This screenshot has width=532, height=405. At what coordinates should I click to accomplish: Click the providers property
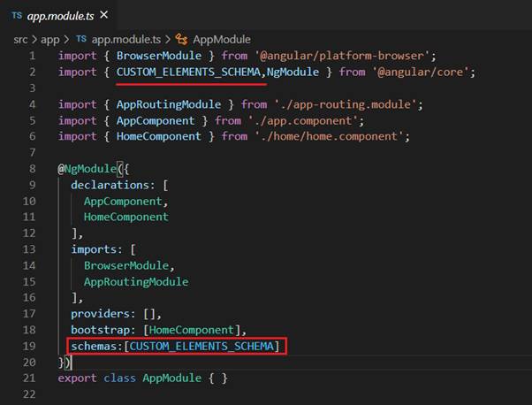(x=100, y=314)
